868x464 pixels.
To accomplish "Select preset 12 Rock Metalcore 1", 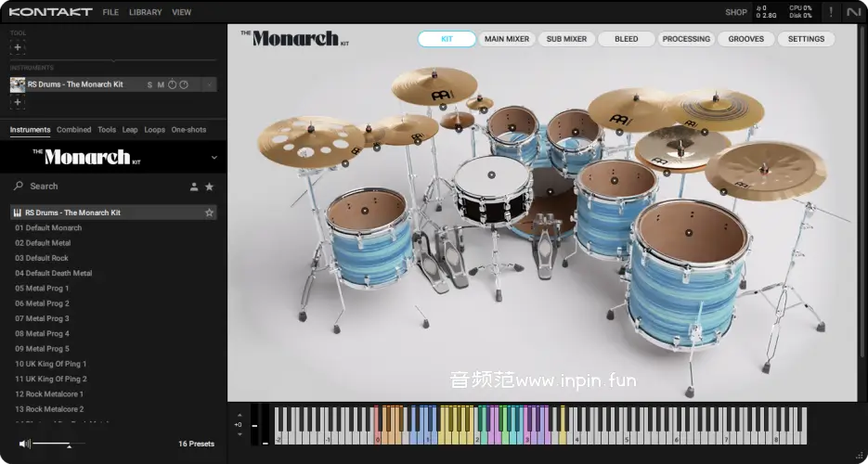I will point(49,393).
